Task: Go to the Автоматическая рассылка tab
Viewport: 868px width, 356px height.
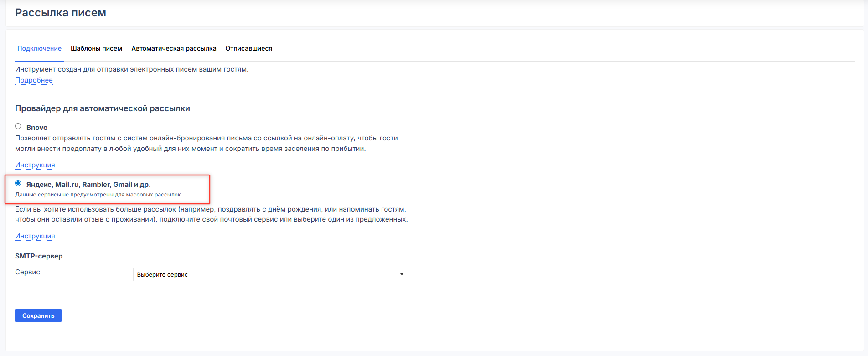Action: 174,48
